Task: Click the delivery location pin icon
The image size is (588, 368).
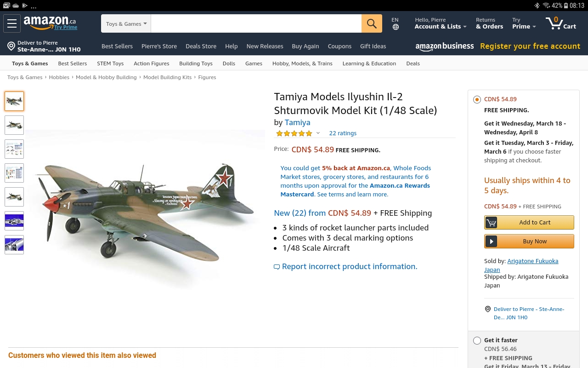Action: 11,46
